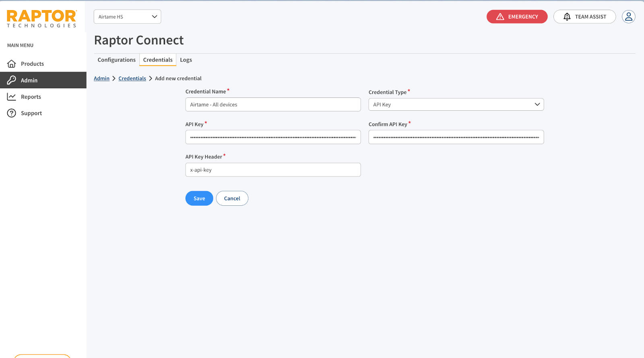Screen dimensions: 644x358
Task: Click the MAIN MENU label
Action: click(20, 45)
